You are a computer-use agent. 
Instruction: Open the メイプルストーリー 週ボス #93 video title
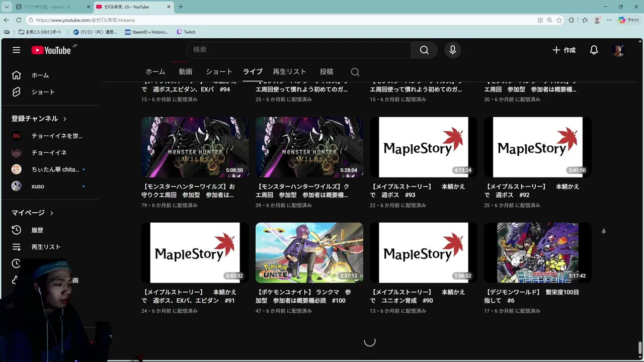(x=418, y=191)
